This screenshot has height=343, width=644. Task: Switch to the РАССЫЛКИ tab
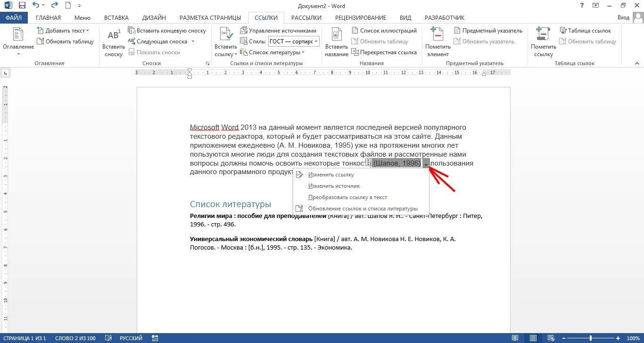[x=306, y=17]
